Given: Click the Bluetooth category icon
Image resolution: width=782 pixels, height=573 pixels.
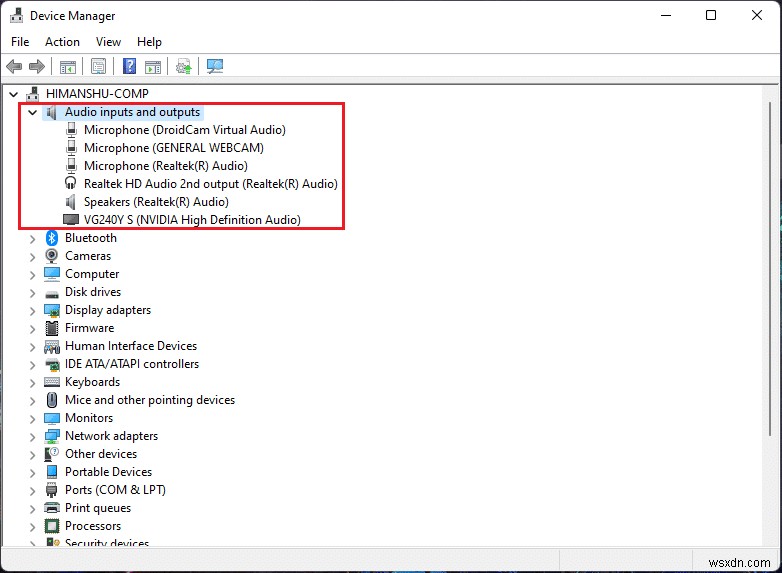Looking at the screenshot, I should pyautogui.click(x=52, y=238).
